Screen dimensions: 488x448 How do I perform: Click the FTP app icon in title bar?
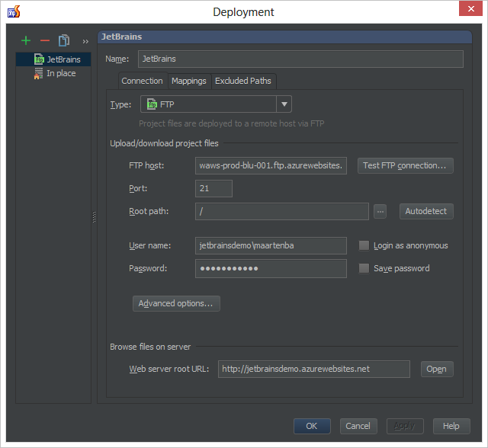(14, 11)
